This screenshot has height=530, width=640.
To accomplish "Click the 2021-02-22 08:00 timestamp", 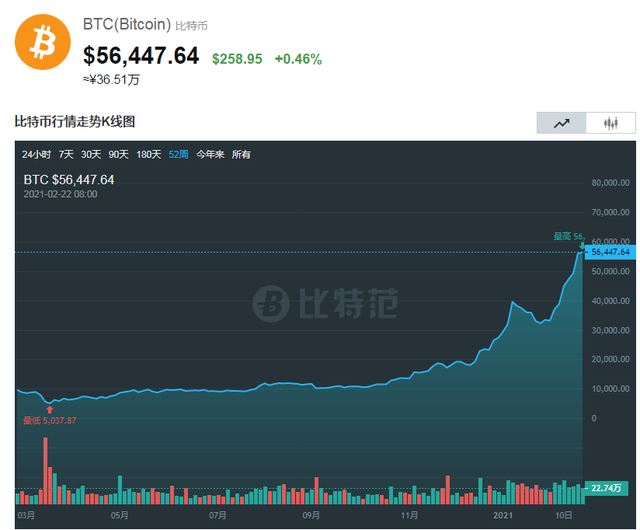I will [x=60, y=194].
